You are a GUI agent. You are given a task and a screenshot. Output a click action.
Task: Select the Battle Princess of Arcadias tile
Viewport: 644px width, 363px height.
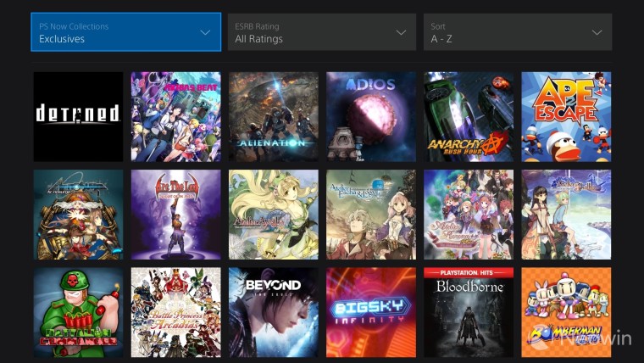175,312
